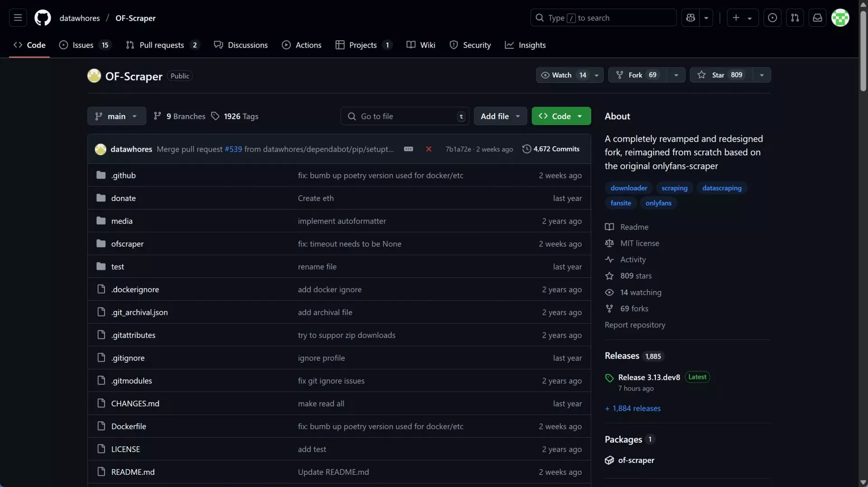Expand the Watch options dropdown arrow

(597, 75)
